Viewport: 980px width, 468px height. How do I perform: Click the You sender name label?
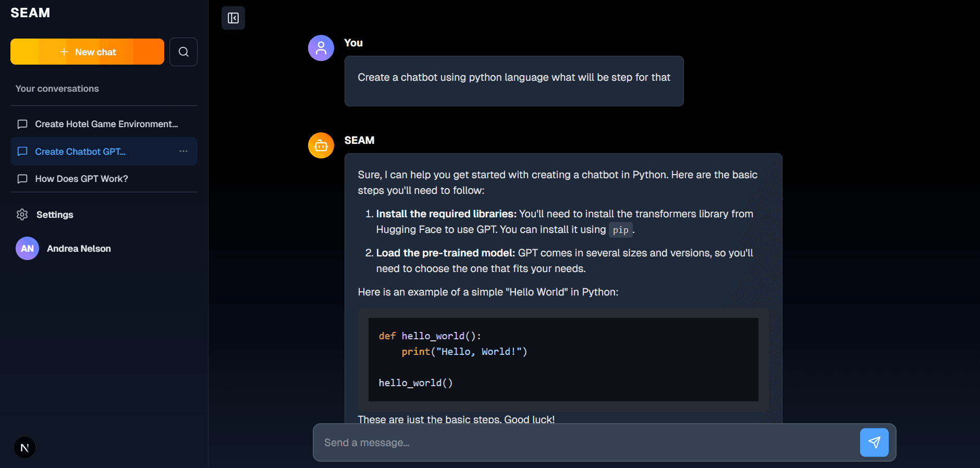point(353,43)
